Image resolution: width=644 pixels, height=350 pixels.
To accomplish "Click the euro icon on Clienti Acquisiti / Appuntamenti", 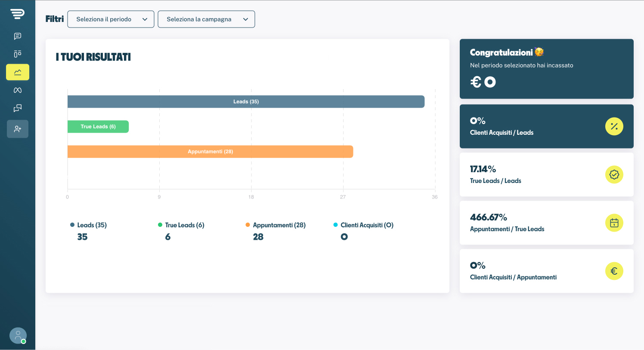I will 614,271.
